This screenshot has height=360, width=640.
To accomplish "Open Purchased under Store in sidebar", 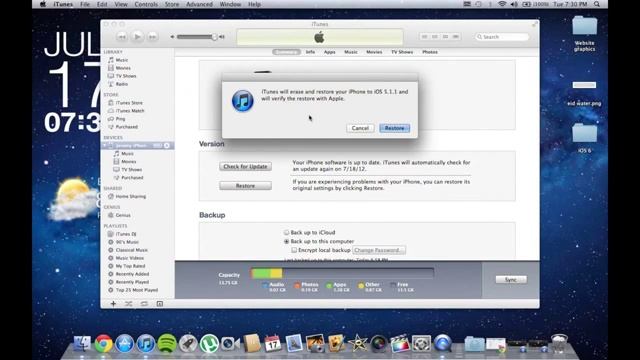I will 127,127.
